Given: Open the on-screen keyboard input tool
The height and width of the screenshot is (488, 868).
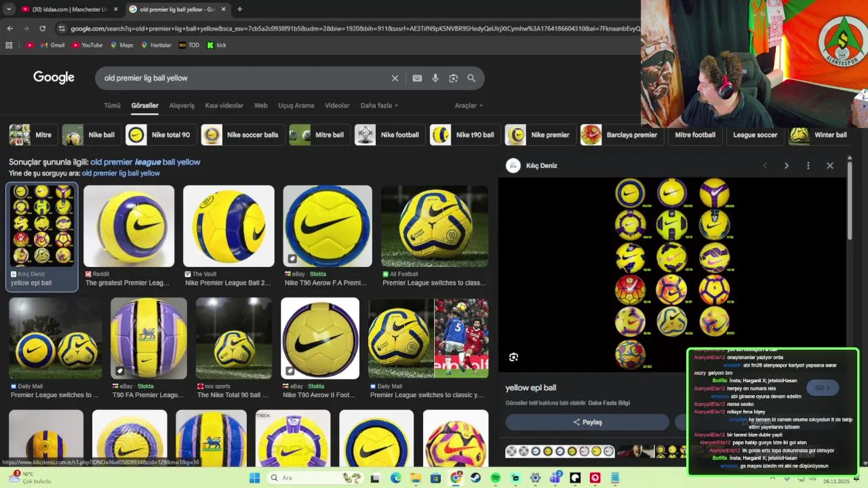Looking at the screenshot, I should point(417,78).
